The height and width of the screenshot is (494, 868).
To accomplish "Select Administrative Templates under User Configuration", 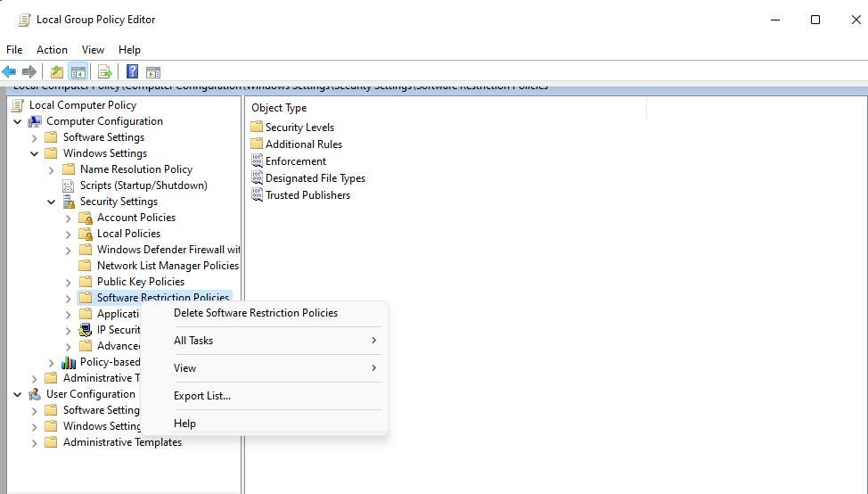I will (122, 442).
